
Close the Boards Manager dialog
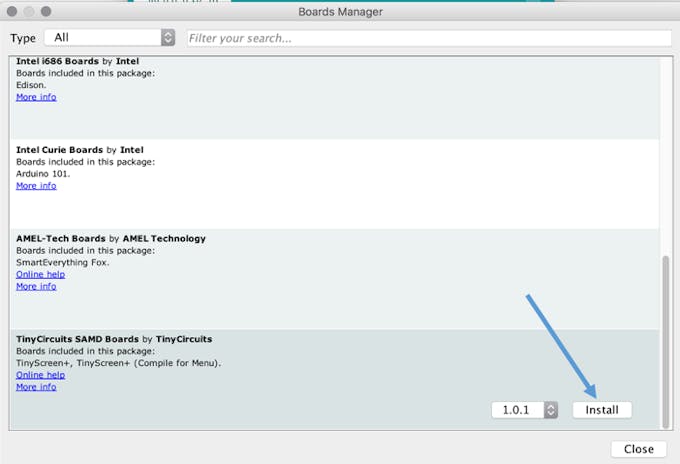click(639, 449)
